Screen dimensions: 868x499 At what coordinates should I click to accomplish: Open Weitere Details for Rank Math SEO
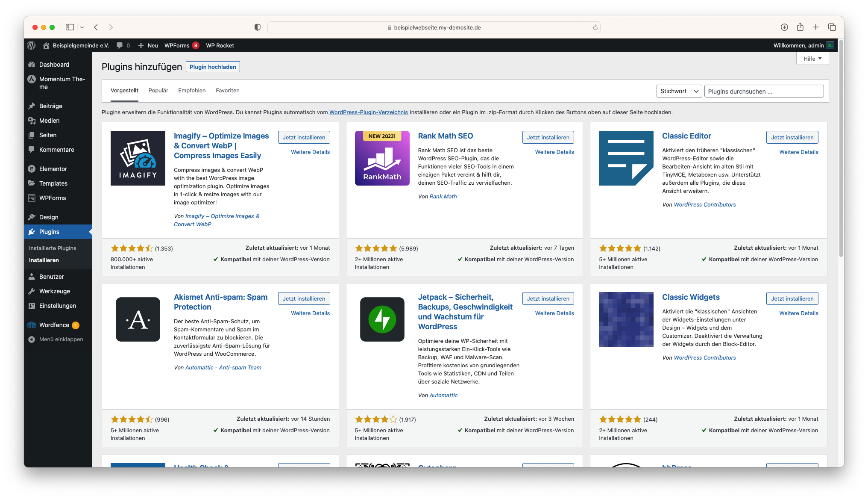point(554,152)
